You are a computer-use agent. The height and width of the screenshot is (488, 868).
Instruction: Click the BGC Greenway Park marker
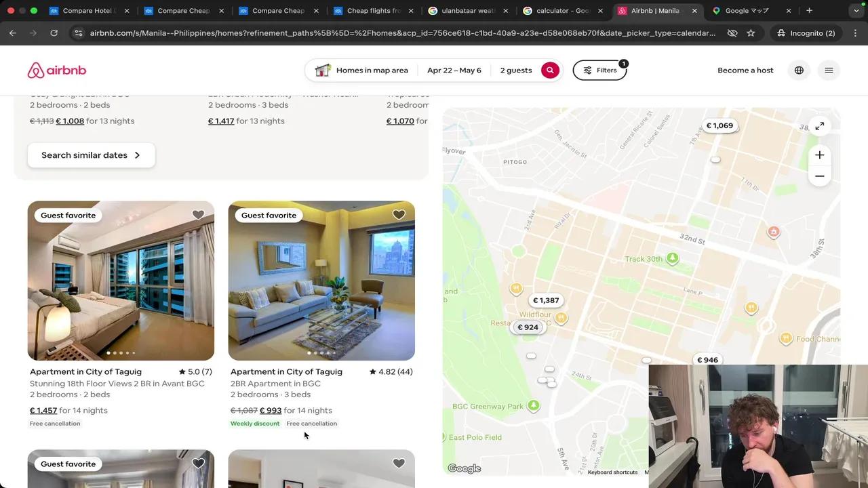tap(534, 406)
